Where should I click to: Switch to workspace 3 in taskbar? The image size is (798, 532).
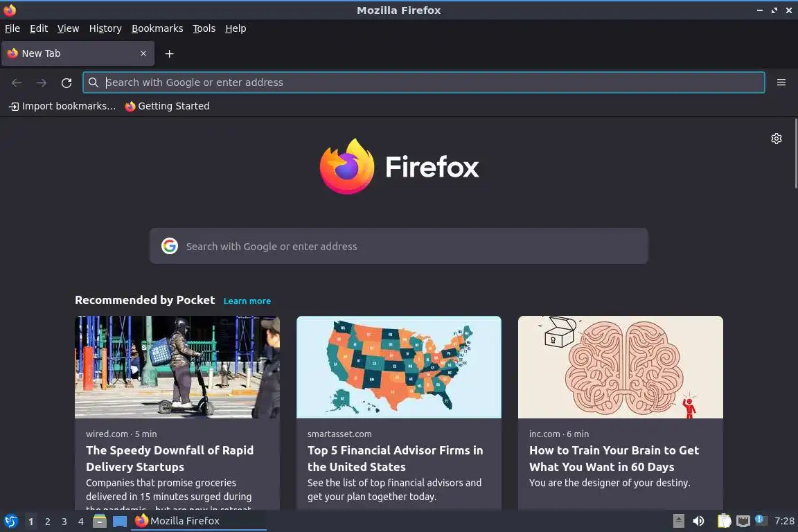pyautogui.click(x=64, y=522)
